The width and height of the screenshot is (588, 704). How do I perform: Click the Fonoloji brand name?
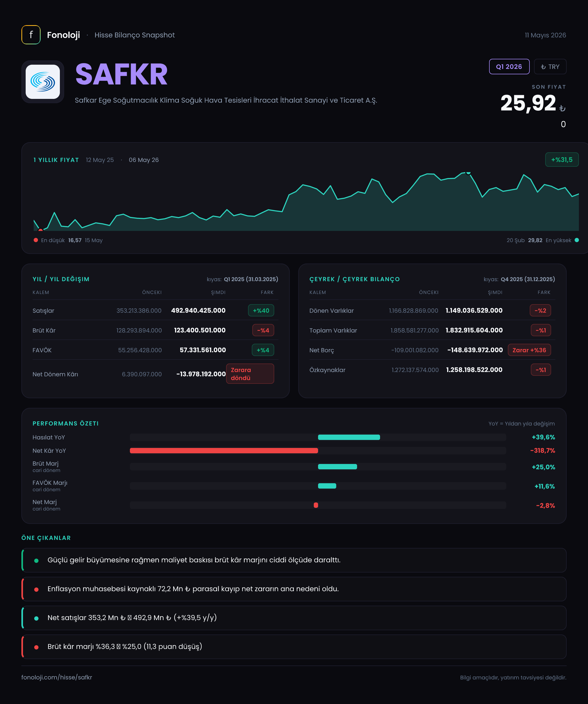[63, 35]
